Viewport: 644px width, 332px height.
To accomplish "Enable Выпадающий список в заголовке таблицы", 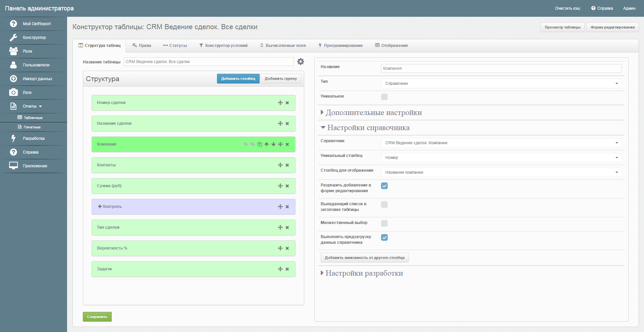I will tap(384, 205).
